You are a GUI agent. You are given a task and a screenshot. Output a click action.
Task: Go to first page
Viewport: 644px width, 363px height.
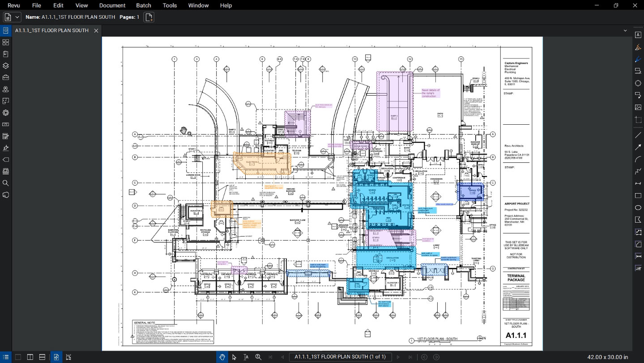(270, 357)
